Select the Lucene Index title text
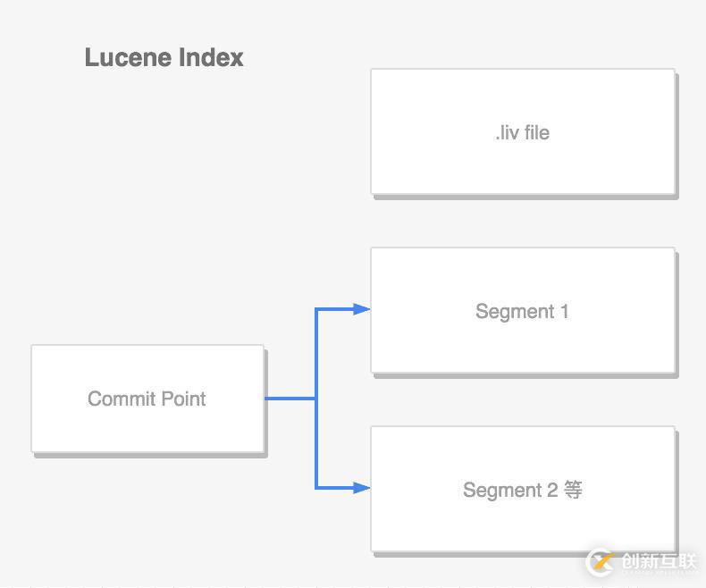This screenshot has width=706, height=588. [164, 57]
